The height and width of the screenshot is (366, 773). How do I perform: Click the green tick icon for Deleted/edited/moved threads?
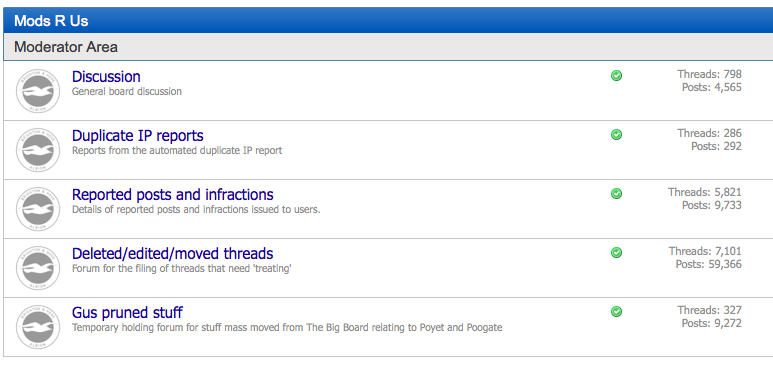616,253
